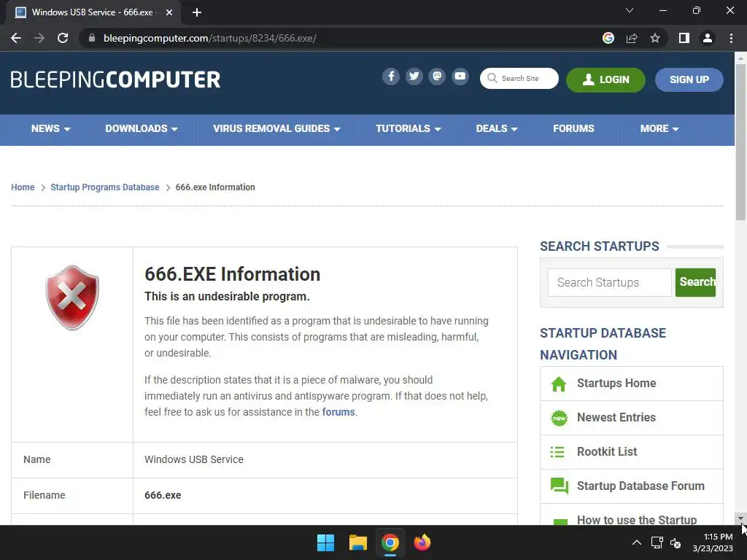
Task: Open network status tray icon
Action: [x=657, y=542]
